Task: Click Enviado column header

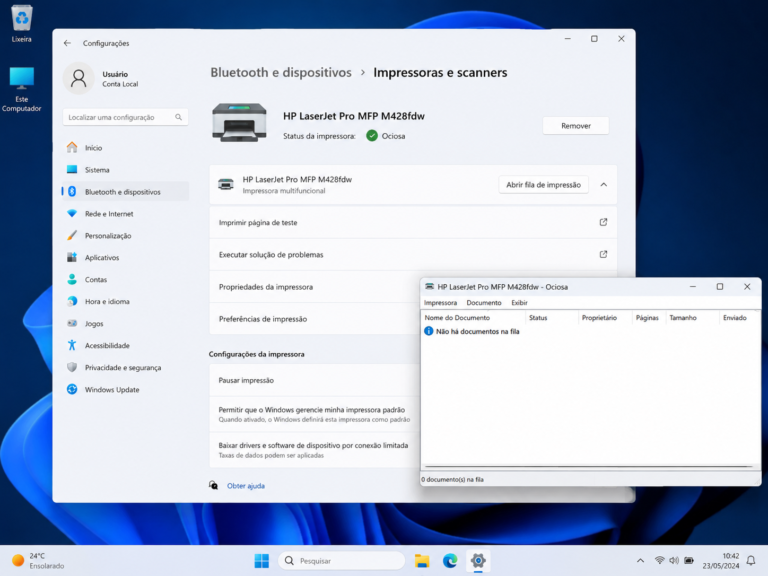Action: pyautogui.click(x=740, y=318)
